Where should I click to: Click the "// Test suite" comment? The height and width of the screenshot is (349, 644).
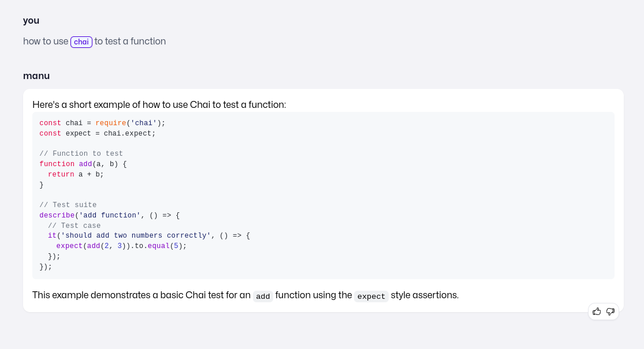(68, 205)
